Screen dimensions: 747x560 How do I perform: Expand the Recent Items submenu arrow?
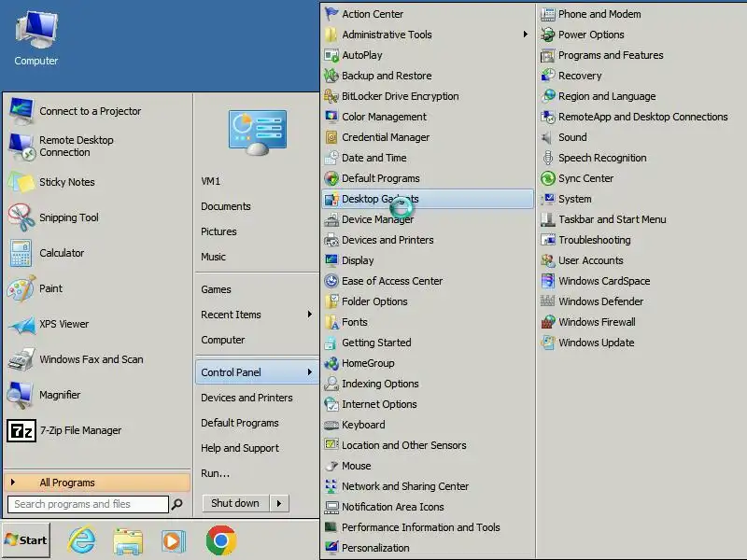pos(310,315)
